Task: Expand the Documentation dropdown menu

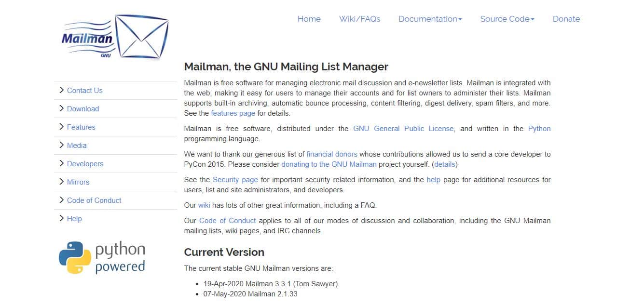Action: click(430, 19)
